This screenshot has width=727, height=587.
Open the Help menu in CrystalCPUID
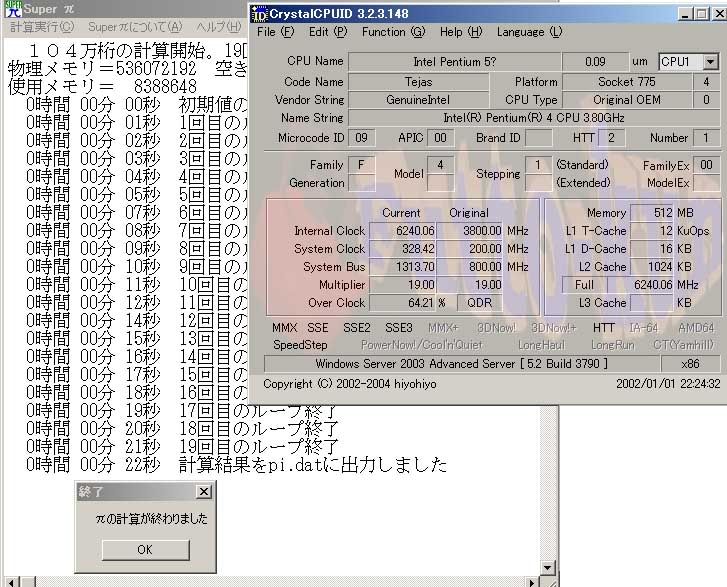(x=461, y=32)
